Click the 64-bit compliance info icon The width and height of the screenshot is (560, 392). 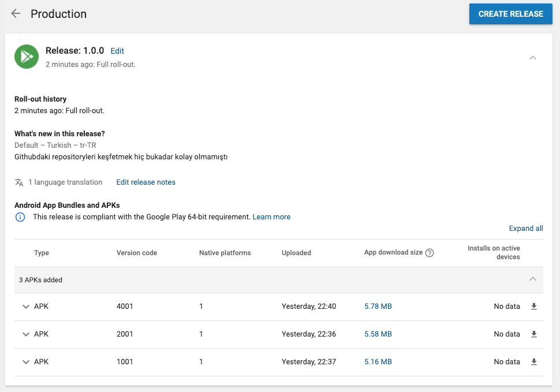pyautogui.click(x=20, y=217)
